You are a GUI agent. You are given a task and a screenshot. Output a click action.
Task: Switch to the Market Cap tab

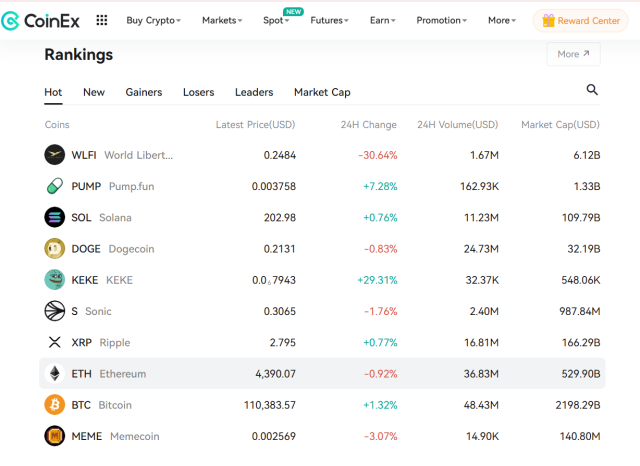coord(322,92)
